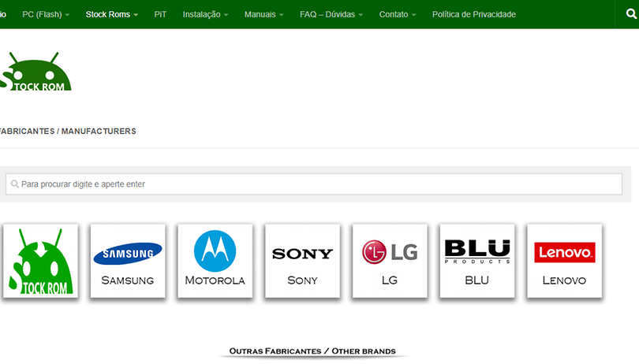The image size is (639, 364).
Task: Open Política de Privacidade page
Action: [474, 14]
